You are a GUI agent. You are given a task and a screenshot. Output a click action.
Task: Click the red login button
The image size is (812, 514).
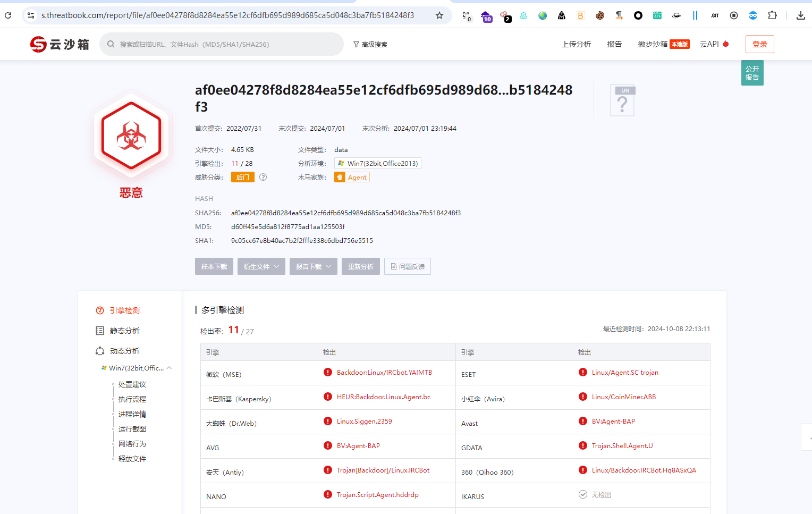click(759, 44)
